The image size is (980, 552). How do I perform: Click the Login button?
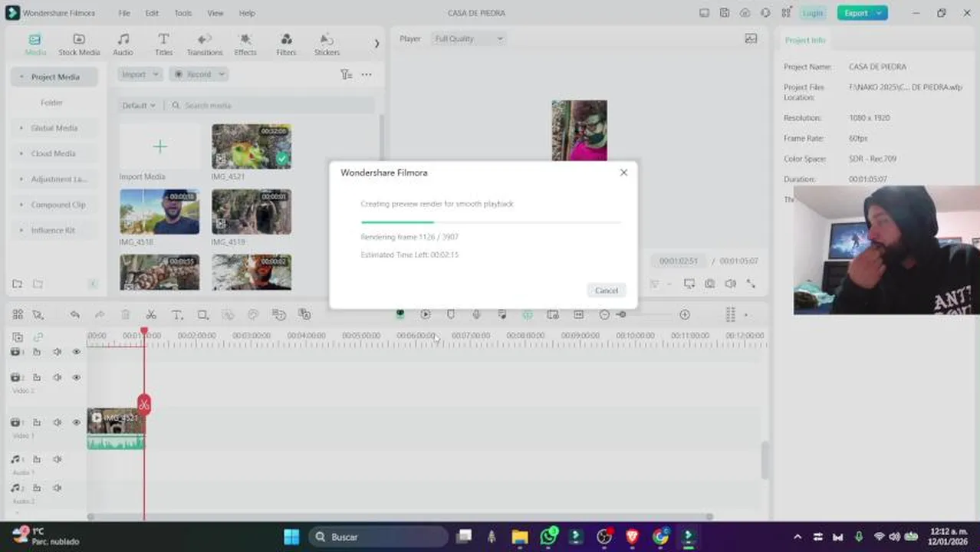(813, 13)
